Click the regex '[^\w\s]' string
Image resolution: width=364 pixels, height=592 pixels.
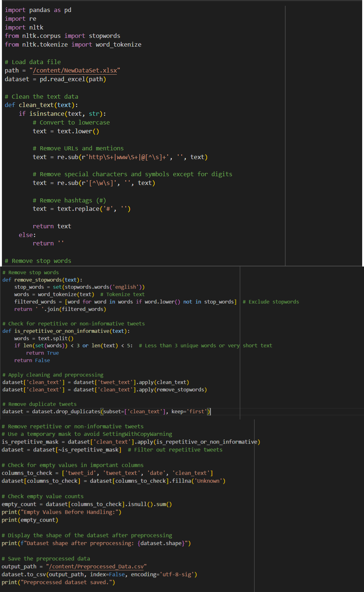click(x=101, y=183)
